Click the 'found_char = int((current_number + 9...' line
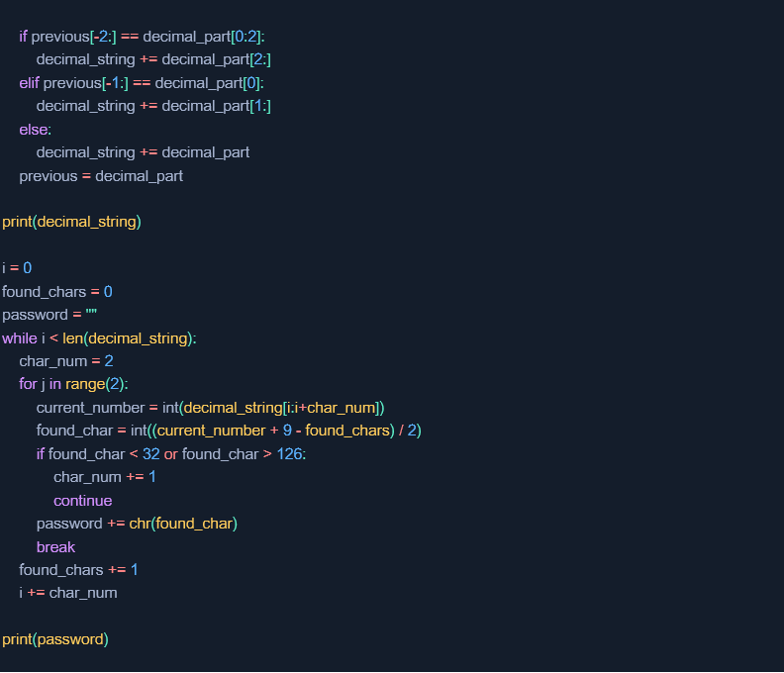This screenshot has height=673, width=784. 229,431
